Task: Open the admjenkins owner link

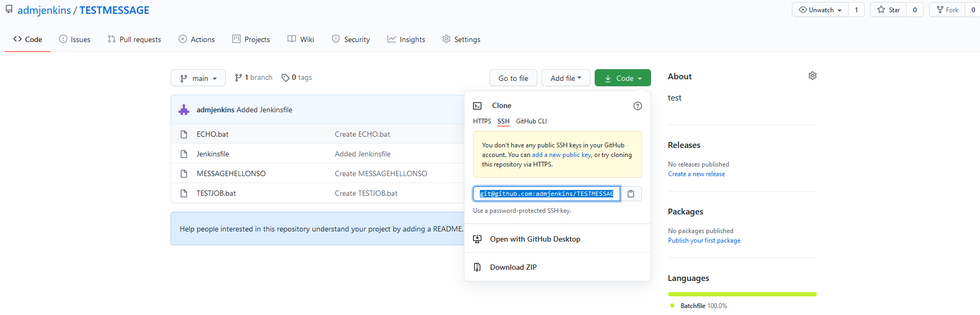Action: (44, 10)
